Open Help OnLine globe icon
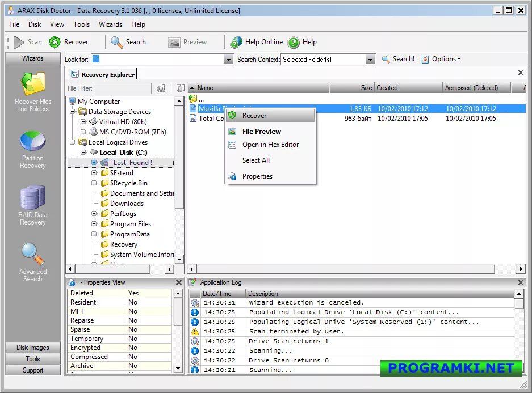The height and width of the screenshot is (393, 532). coord(236,43)
